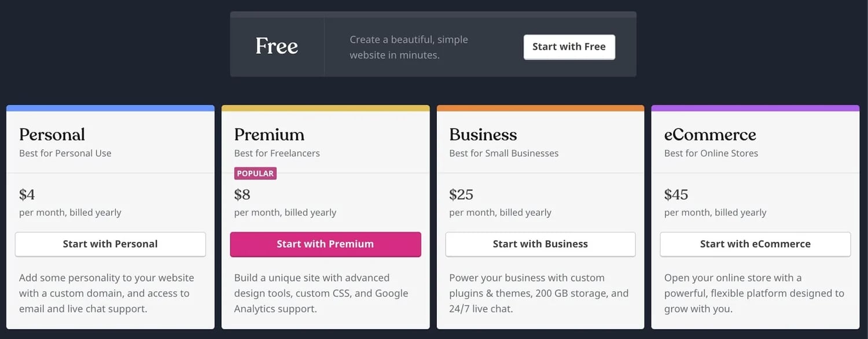The height and width of the screenshot is (339, 868).
Task: Click the "Best for Online Stores" subtitle
Action: tap(711, 153)
